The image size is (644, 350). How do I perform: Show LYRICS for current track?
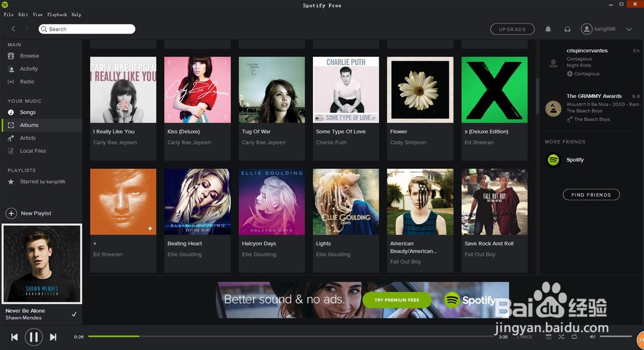(x=524, y=337)
